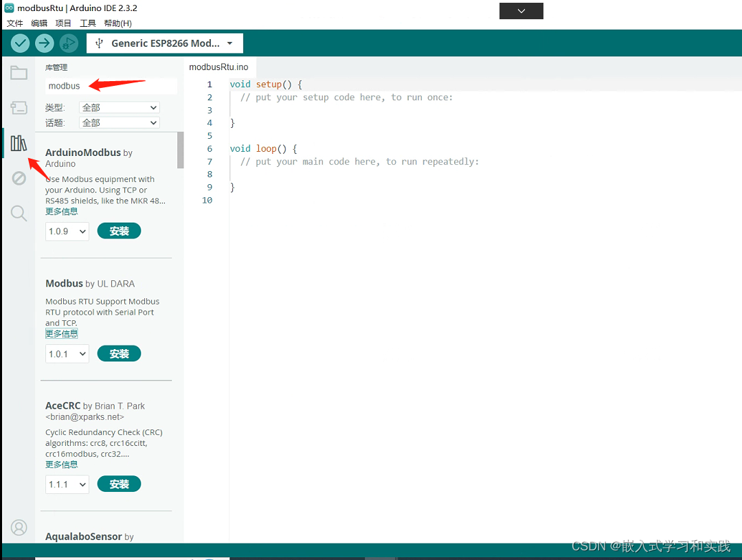This screenshot has height=560, width=742.
Task: Open the 项目 menu
Action: tap(63, 23)
